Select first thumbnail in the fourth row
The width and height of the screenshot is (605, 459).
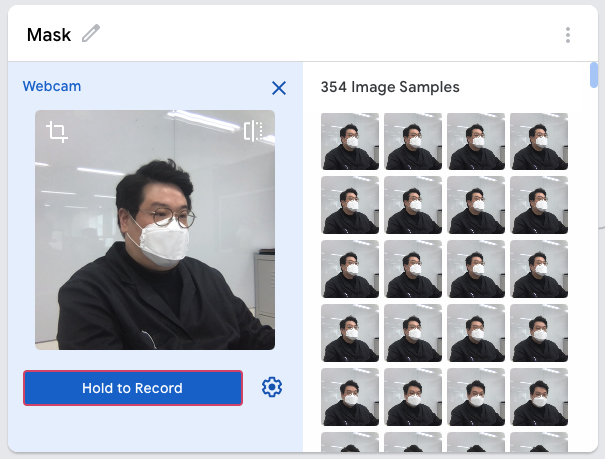click(350, 333)
